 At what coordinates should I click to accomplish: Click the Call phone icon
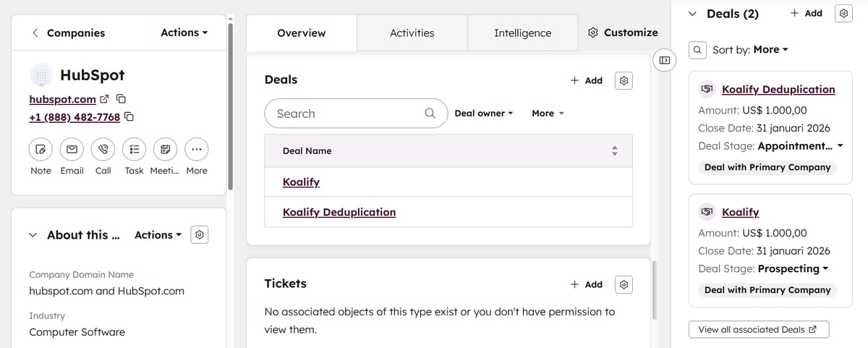(x=103, y=149)
